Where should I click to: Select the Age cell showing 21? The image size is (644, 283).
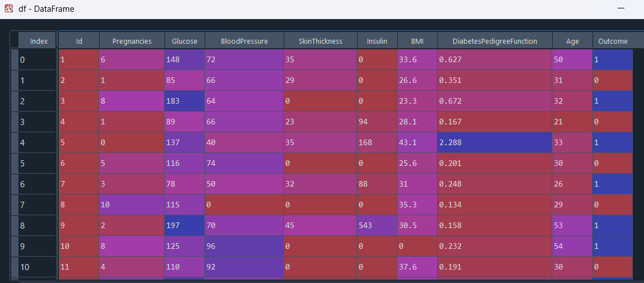click(x=572, y=122)
